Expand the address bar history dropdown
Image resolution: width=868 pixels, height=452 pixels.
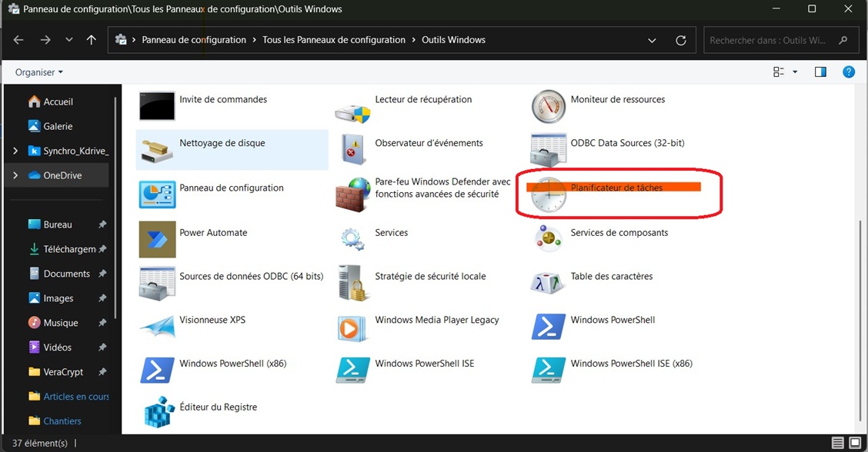point(652,41)
